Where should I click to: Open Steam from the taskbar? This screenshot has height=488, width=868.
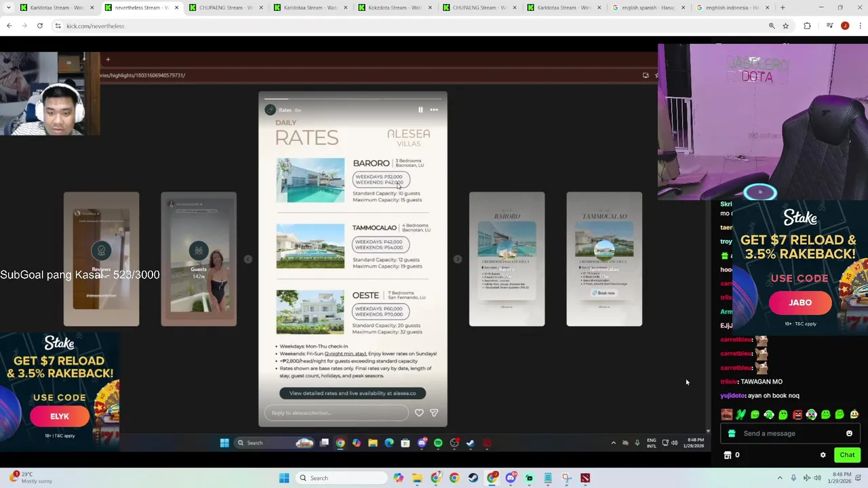click(473, 478)
